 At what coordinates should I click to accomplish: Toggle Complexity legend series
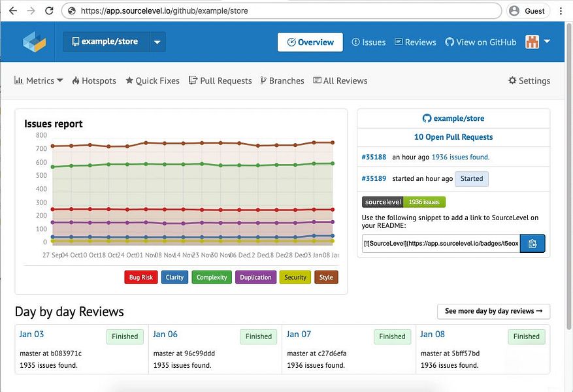click(212, 277)
